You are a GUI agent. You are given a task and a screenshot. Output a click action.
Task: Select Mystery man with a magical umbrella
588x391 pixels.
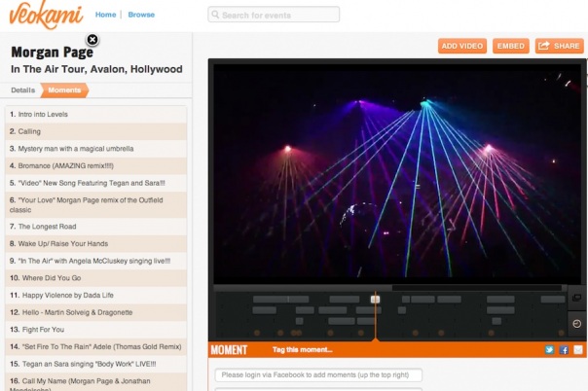tap(96, 149)
